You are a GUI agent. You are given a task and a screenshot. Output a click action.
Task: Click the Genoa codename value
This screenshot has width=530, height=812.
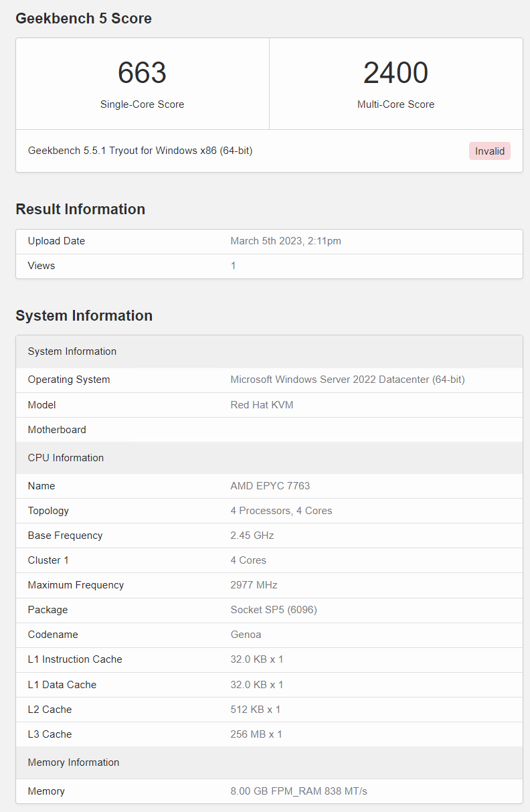tap(246, 635)
